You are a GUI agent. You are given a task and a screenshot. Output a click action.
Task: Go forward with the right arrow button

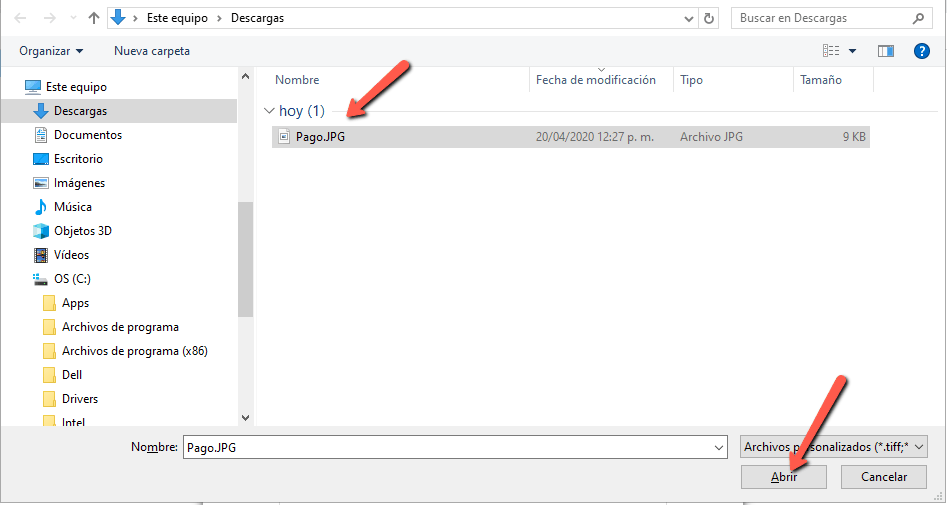click(x=50, y=18)
